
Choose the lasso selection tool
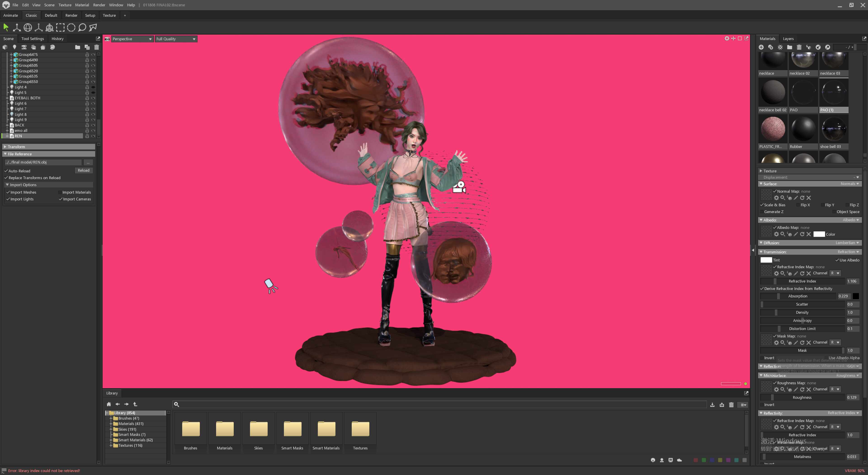[x=82, y=27]
